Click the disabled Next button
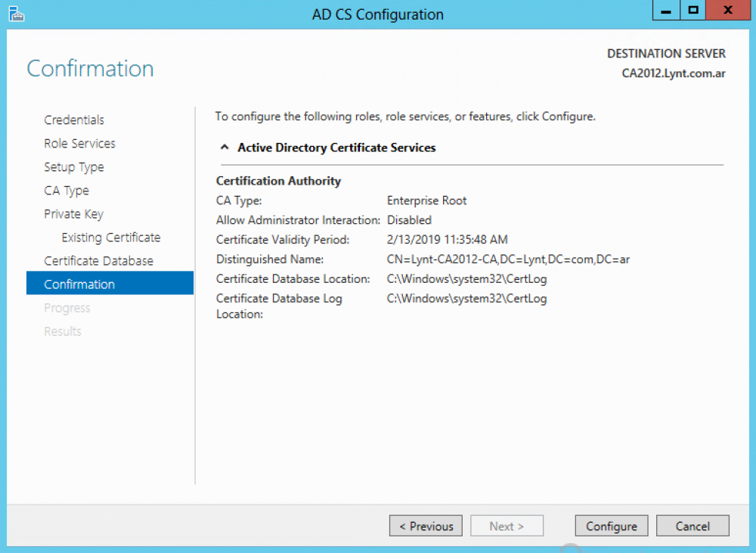This screenshot has height=553, width=756. (x=507, y=527)
